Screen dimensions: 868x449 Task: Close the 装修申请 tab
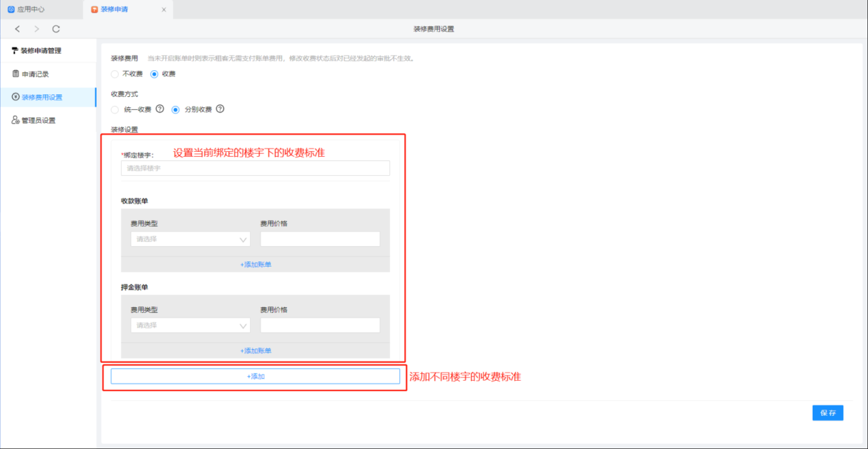pyautogui.click(x=164, y=10)
